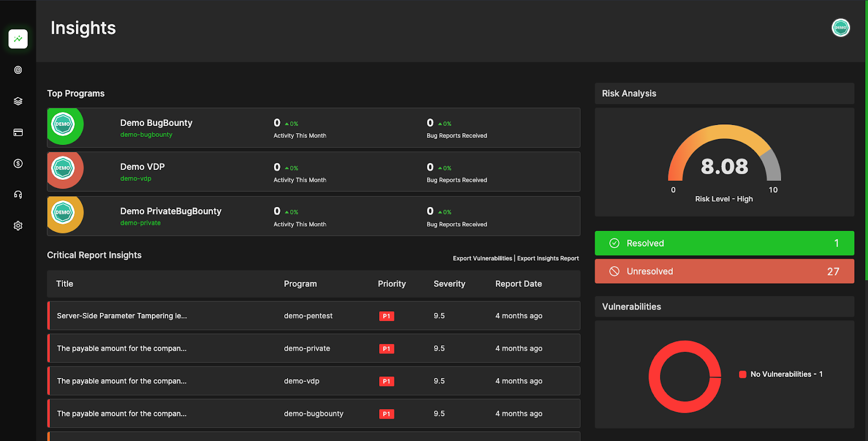Select the Unresolved status bar
This screenshot has height=441, width=868.
click(x=724, y=271)
